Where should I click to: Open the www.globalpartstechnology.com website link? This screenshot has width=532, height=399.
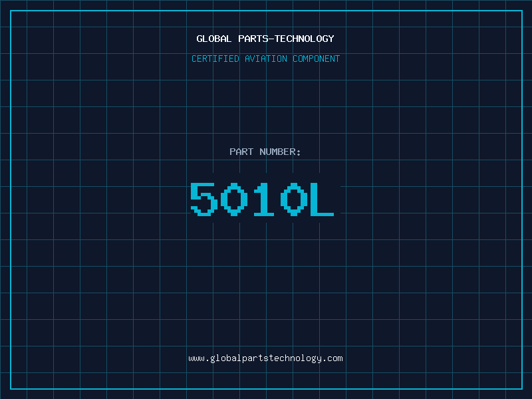pyautogui.click(x=265, y=358)
